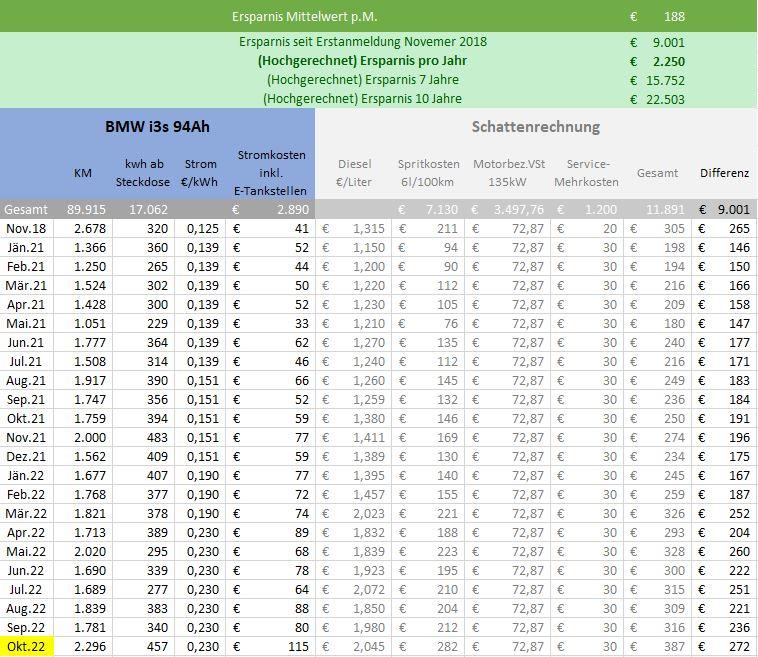Select the 'Gesamt' total row label

[26, 209]
